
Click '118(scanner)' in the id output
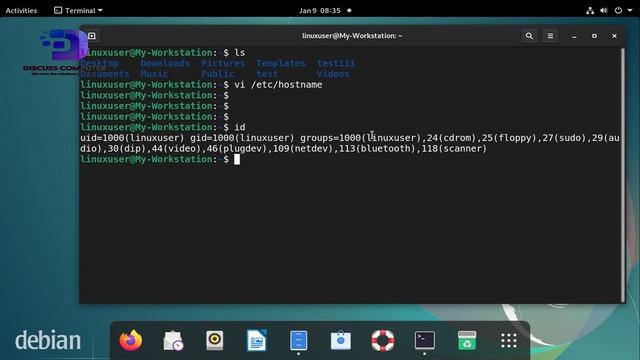coord(454,149)
